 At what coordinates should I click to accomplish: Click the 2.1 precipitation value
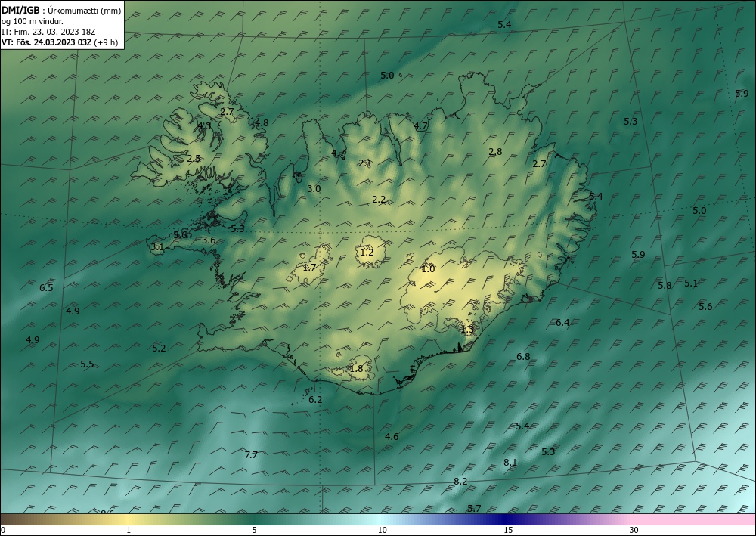(x=365, y=163)
